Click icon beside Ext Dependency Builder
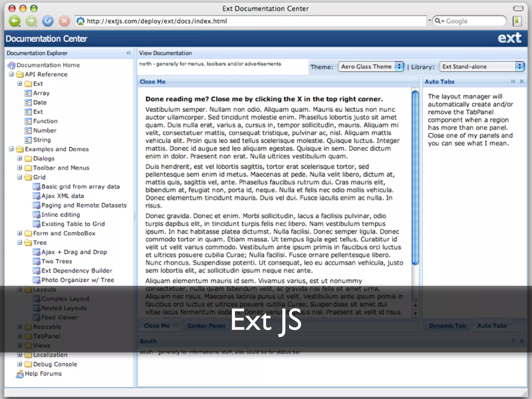Image resolution: width=532 pixels, height=399 pixels. pyautogui.click(x=36, y=271)
